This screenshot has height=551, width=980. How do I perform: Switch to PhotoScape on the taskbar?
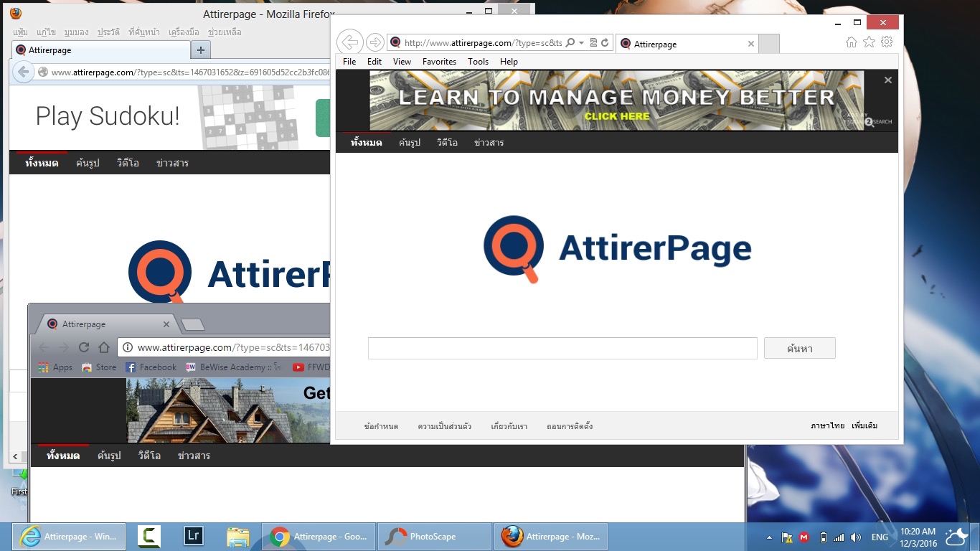tap(433, 537)
